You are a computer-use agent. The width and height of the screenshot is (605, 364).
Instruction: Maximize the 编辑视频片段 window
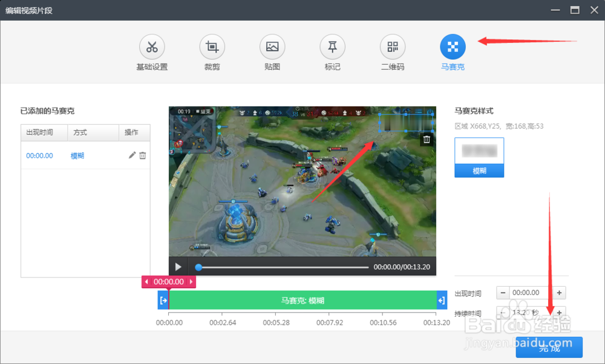pyautogui.click(x=575, y=10)
